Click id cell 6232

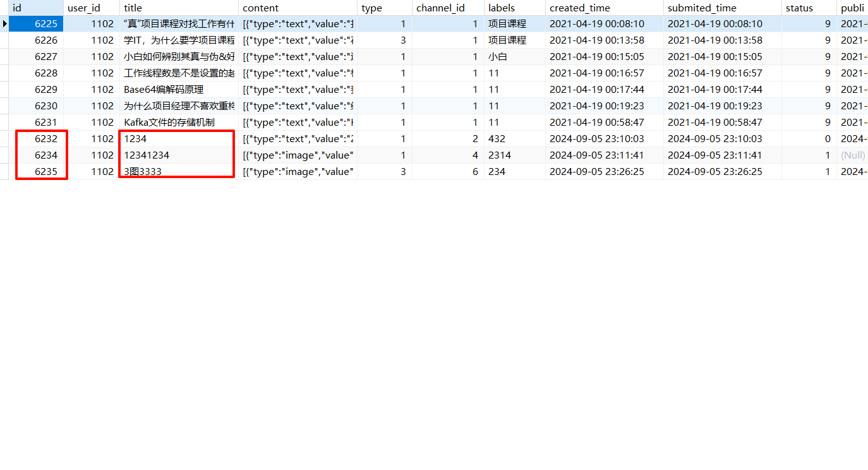coord(36,139)
